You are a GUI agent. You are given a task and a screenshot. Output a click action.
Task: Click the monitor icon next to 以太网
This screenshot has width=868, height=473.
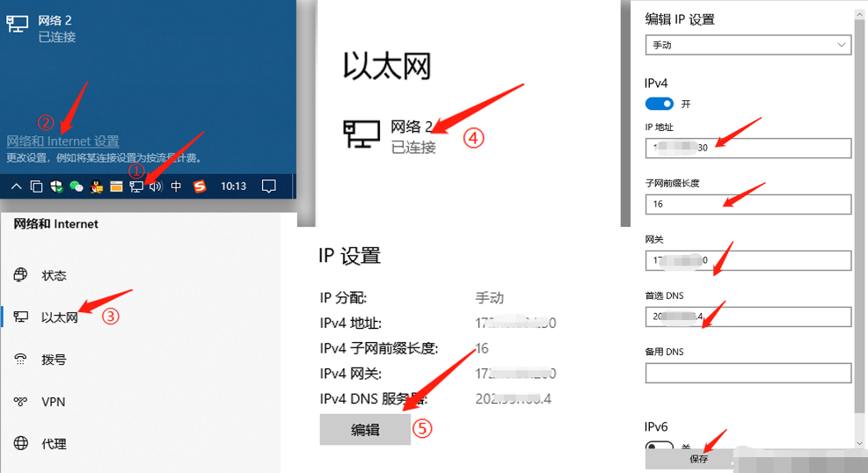pos(20,317)
